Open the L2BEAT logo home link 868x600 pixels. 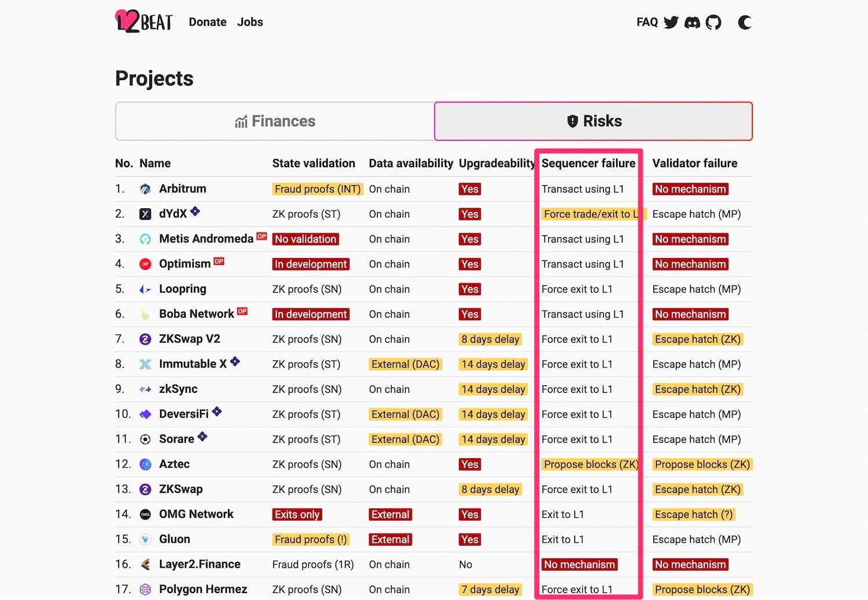coord(144,21)
